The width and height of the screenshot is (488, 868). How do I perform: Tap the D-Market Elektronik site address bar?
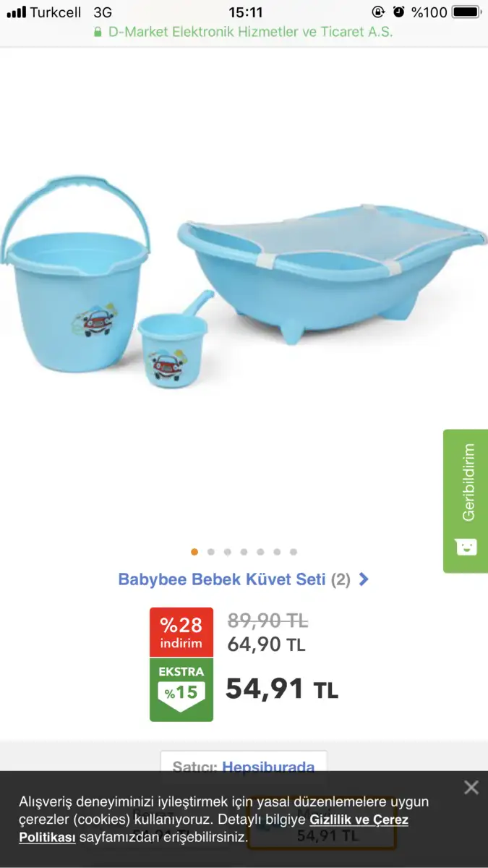(244, 33)
